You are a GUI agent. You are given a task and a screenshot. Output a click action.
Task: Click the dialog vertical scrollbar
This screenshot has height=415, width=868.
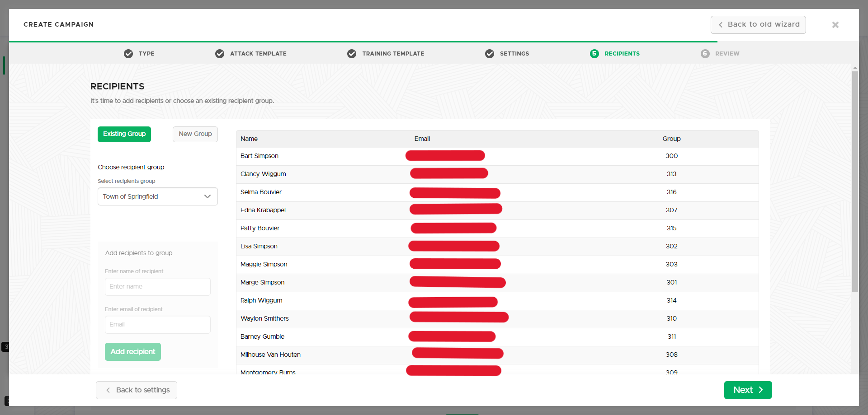tap(855, 181)
